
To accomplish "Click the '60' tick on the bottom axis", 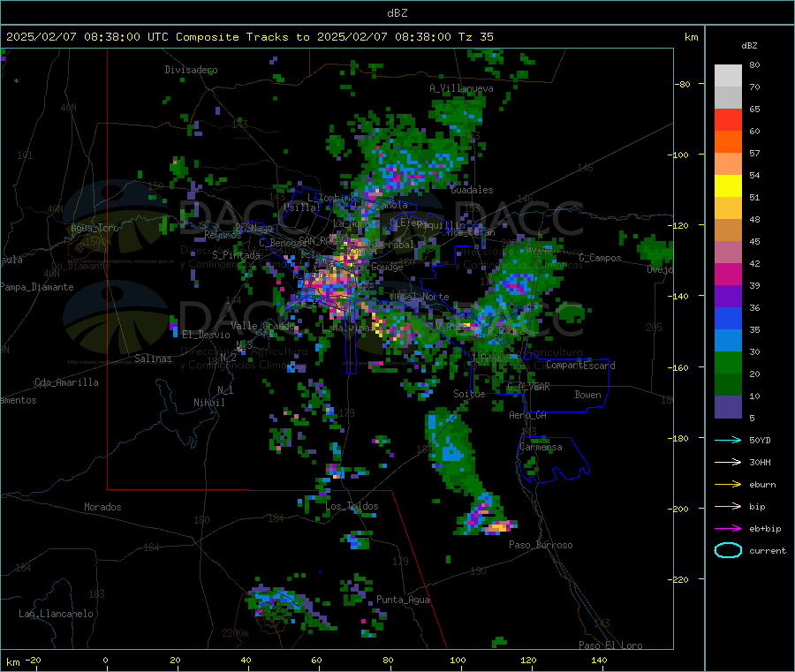I will pyautogui.click(x=316, y=660).
